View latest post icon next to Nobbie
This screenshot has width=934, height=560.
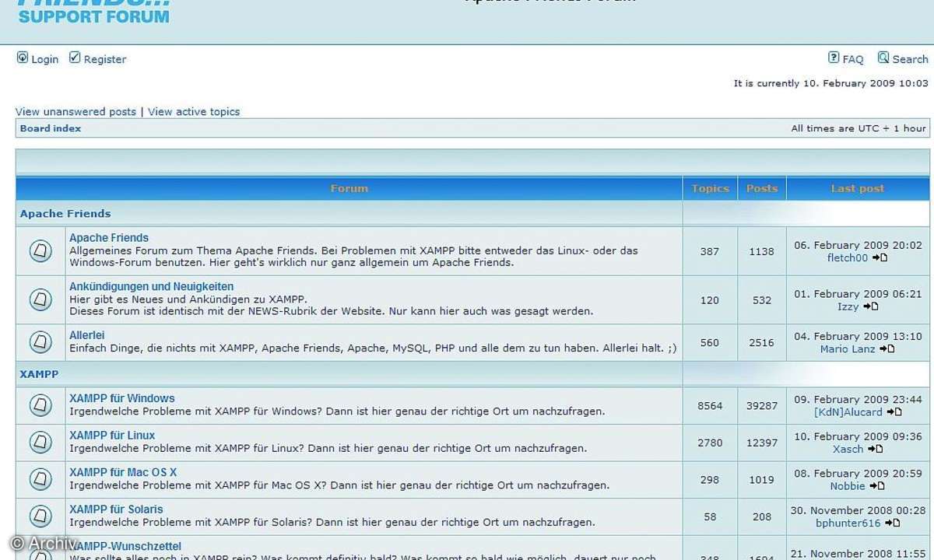click(876, 486)
